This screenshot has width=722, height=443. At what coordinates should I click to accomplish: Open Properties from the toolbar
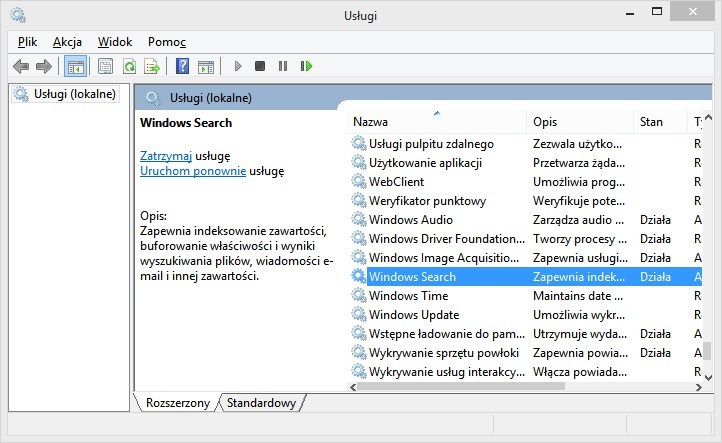coord(105,66)
